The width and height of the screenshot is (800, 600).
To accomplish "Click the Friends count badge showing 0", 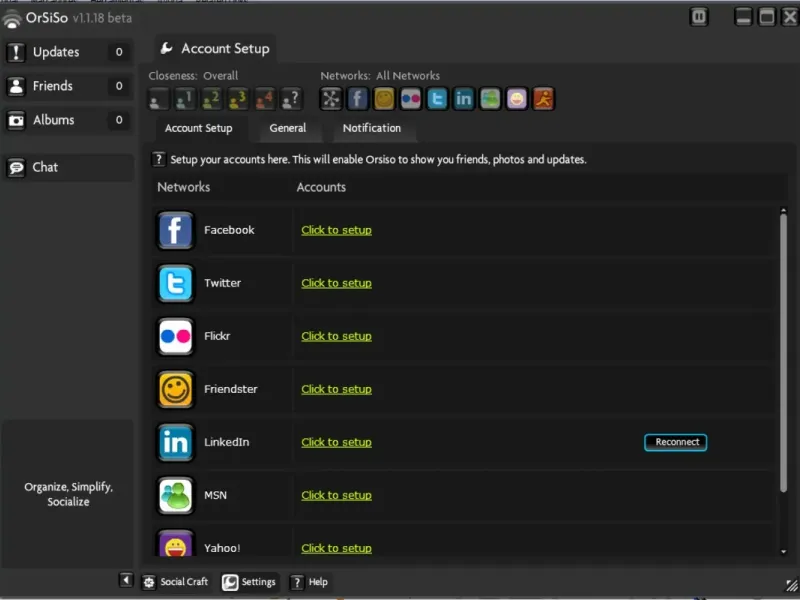I will (119, 86).
